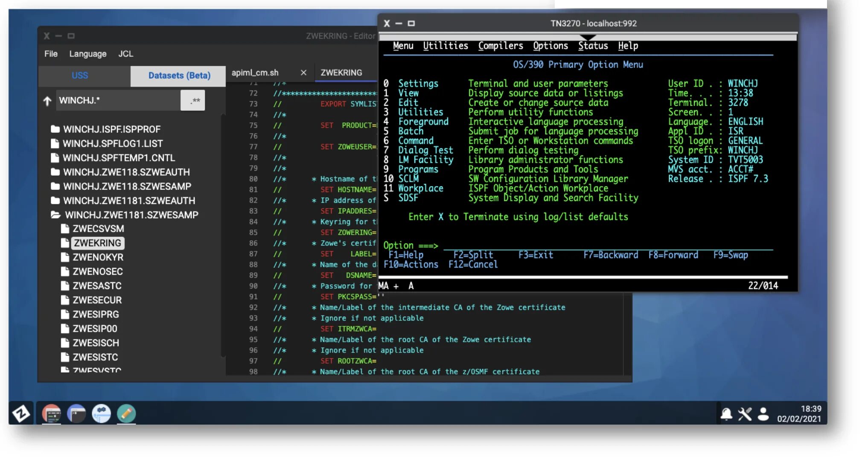Viewport: 868px width, 460px height.
Task: Click the wildcard search button beside WINCHJ.*
Action: tap(193, 101)
